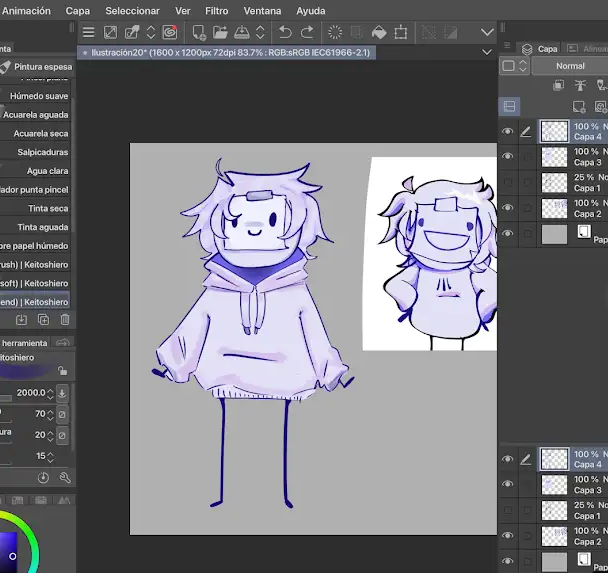Open the Filtro menu
The height and width of the screenshot is (573, 608).
click(216, 11)
